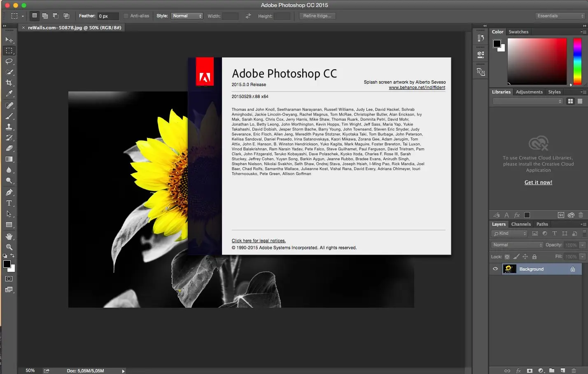
Task: Open the legal notices link
Action: [x=259, y=241]
